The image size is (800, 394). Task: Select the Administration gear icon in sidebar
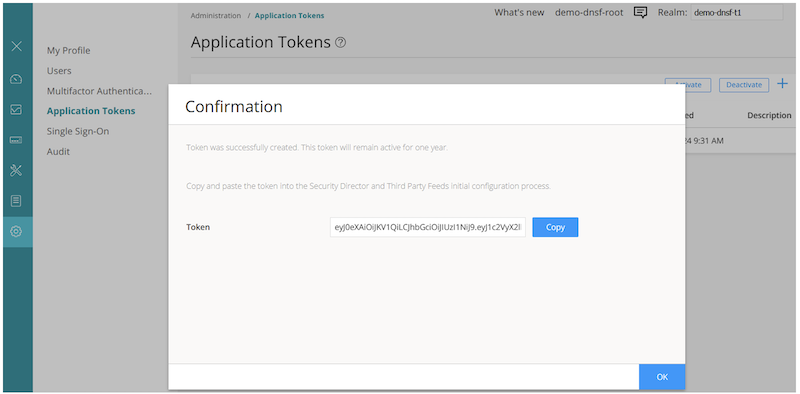click(x=16, y=232)
